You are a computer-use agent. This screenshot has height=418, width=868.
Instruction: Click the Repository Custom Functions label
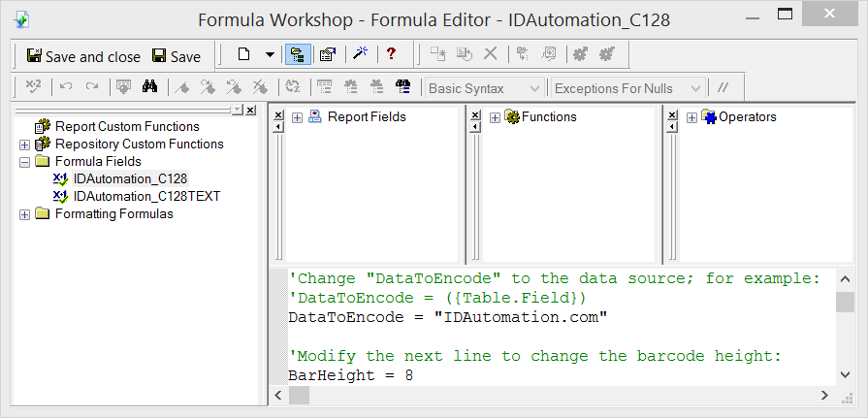tap(140, 145)
